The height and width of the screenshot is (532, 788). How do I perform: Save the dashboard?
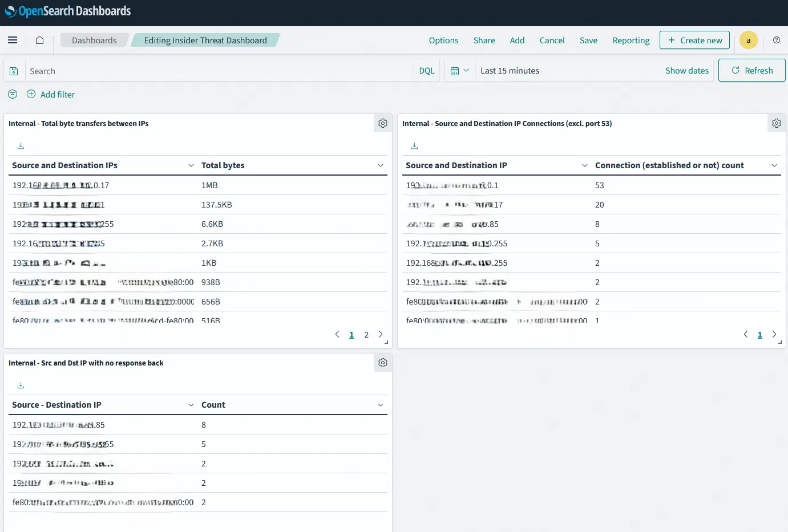pos(589,40)
